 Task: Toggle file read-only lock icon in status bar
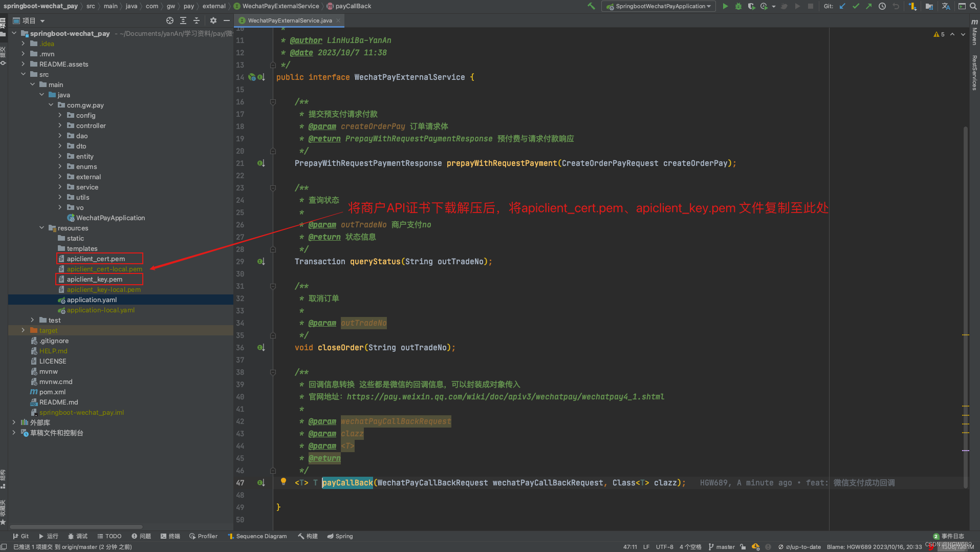point(743,547)
